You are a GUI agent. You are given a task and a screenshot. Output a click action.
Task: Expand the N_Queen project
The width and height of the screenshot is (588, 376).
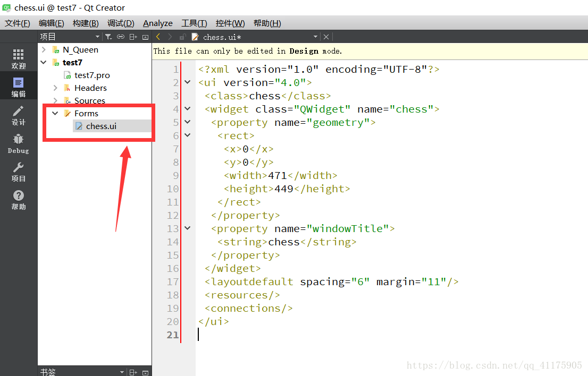point(44,50)
